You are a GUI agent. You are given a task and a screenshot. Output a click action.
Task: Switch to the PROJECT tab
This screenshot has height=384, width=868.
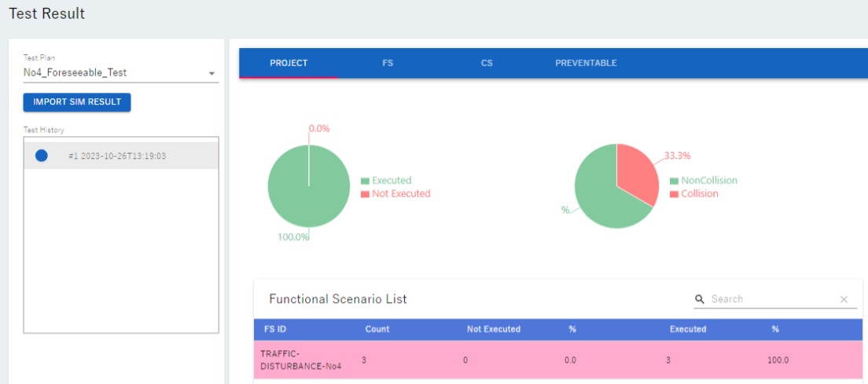click(x=289, y=63)
